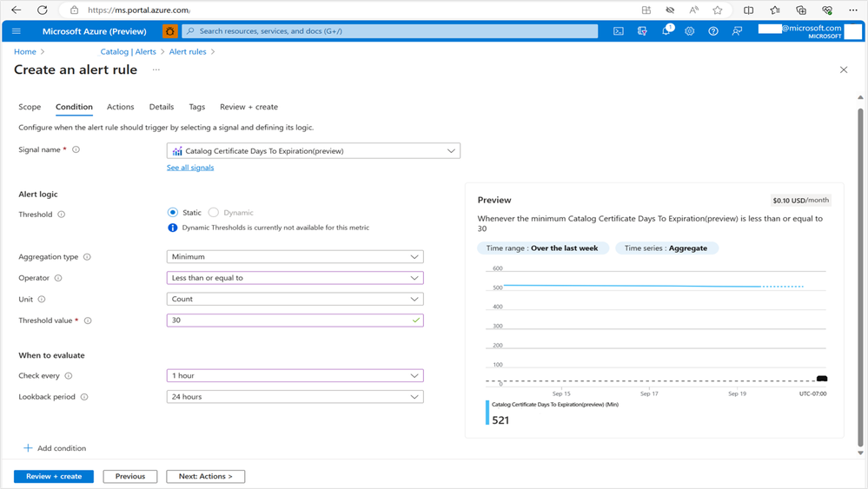Expand the Signal name dropdown

[x=313, y=151]
